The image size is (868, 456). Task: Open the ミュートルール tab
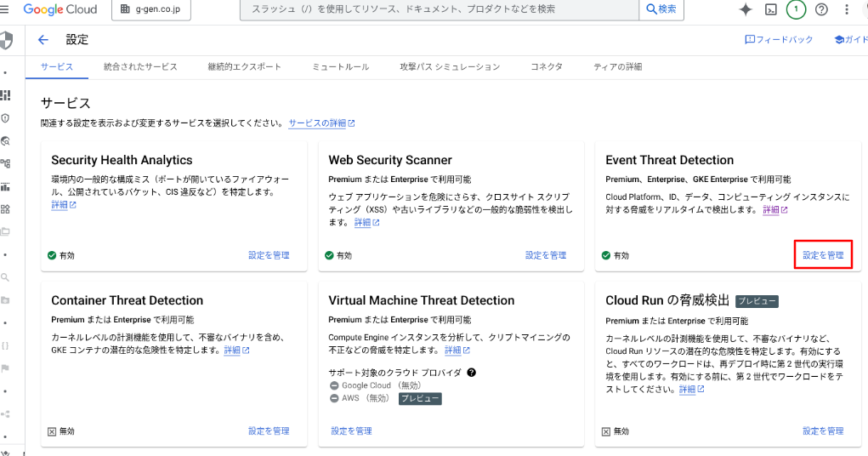pyautogui.click(x=341, y=67)
